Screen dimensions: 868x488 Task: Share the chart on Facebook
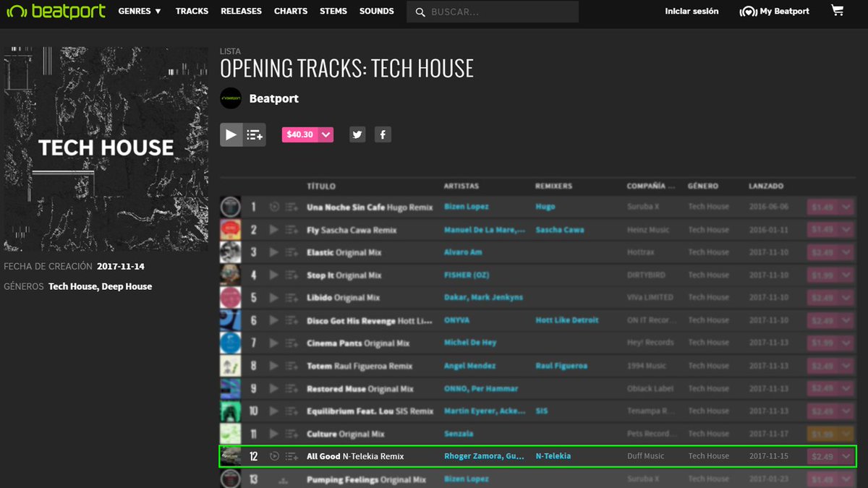pos(383,134)
